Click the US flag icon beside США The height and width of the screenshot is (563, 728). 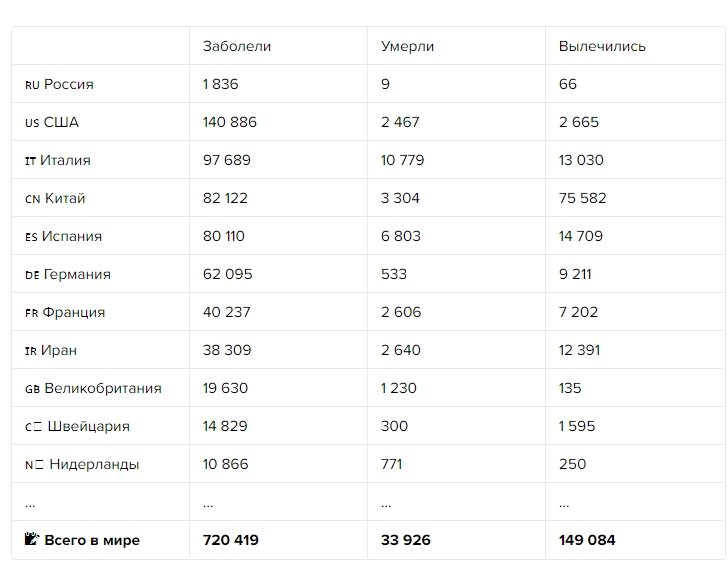click(32, 123)
